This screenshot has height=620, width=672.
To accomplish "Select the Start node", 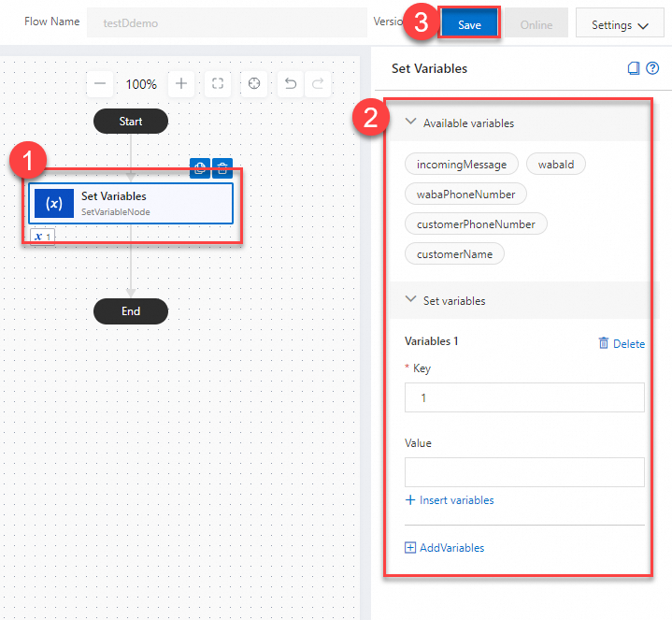I will 131,122.
